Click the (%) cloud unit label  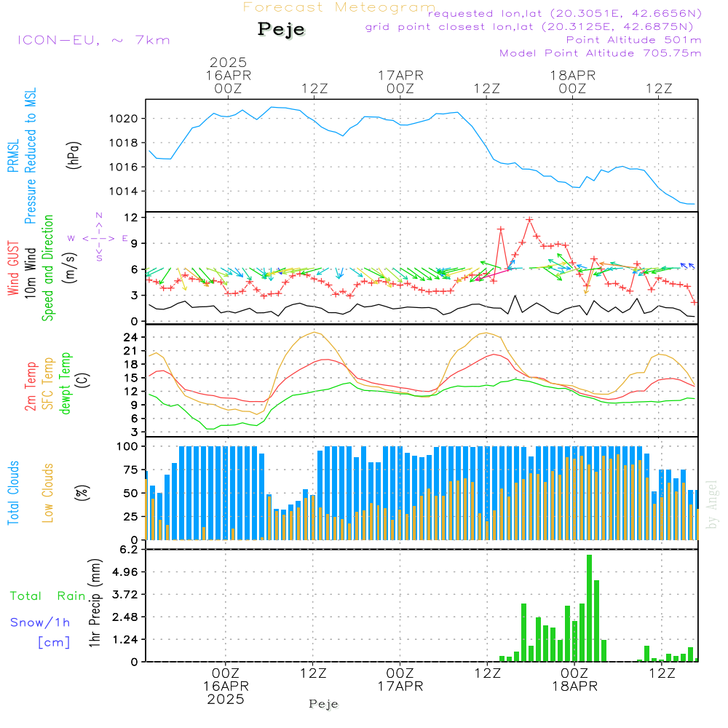pyautogui.click(x=82, y=493)
